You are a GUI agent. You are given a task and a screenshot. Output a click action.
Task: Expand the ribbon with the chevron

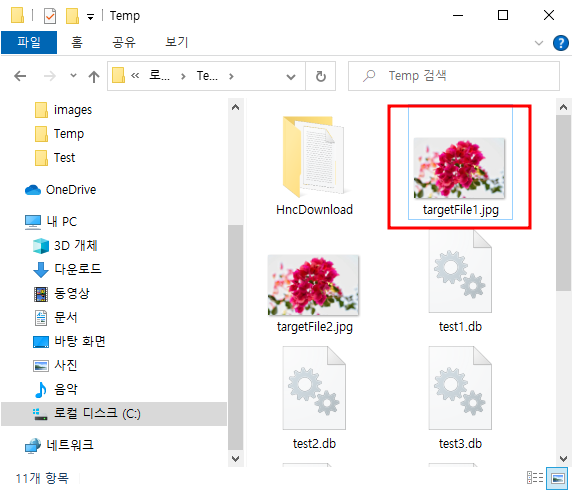[x=539, y=43]
